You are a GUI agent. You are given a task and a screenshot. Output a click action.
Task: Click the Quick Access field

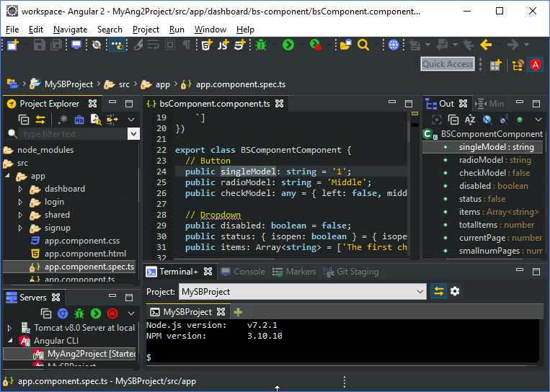pyautogui.click(x=448, y=64)
